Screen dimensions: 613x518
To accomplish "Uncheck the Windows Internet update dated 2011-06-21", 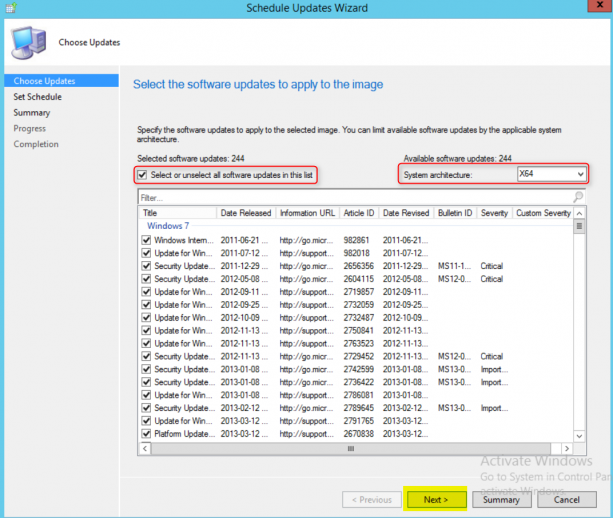I will point(147,240).
